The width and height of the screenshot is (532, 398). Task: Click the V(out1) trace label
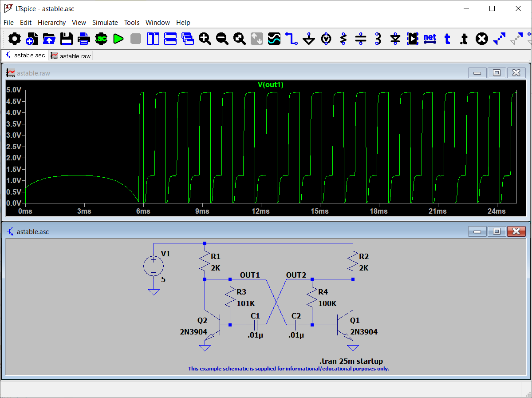(x=270, y=84)
